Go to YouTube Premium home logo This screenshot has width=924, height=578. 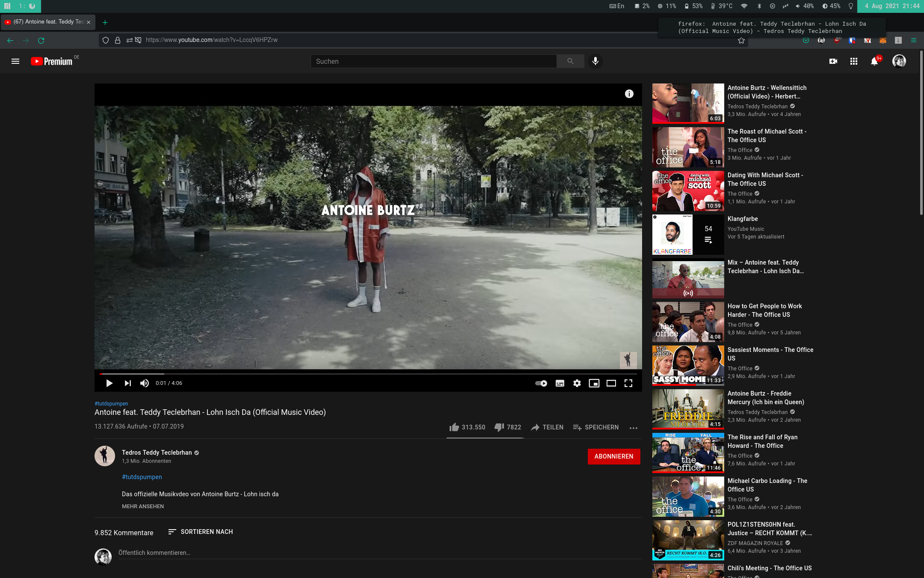tap(52, 61)
